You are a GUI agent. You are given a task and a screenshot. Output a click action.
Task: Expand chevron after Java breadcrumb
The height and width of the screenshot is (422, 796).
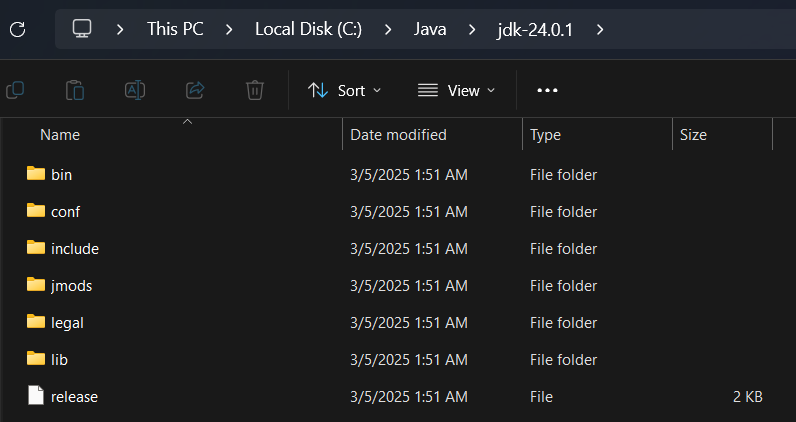472,29
